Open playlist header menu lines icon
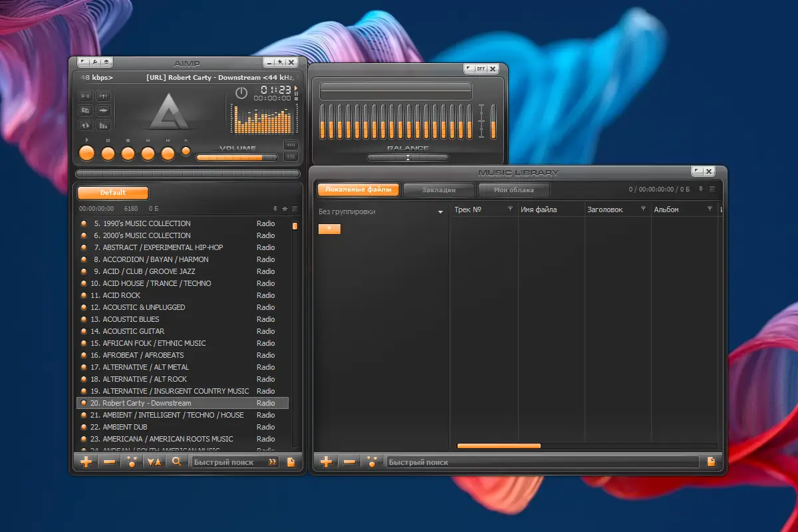Image resolution: width=798 pixels, height=532 pixels. 295,209
